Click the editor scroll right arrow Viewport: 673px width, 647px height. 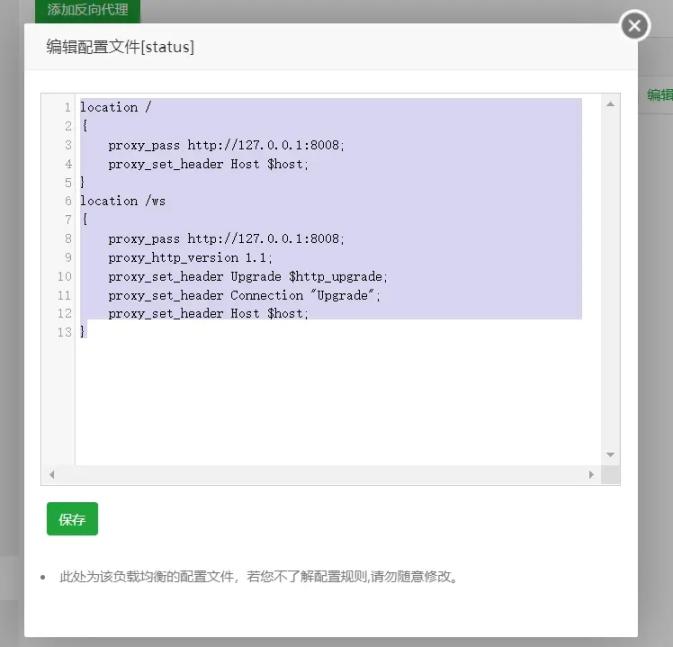coord(591,475)
